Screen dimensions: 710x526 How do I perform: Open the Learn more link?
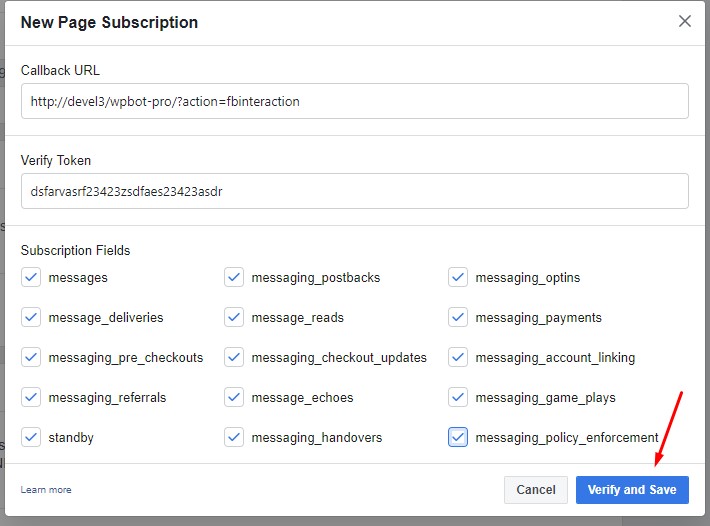click(46, 490)
